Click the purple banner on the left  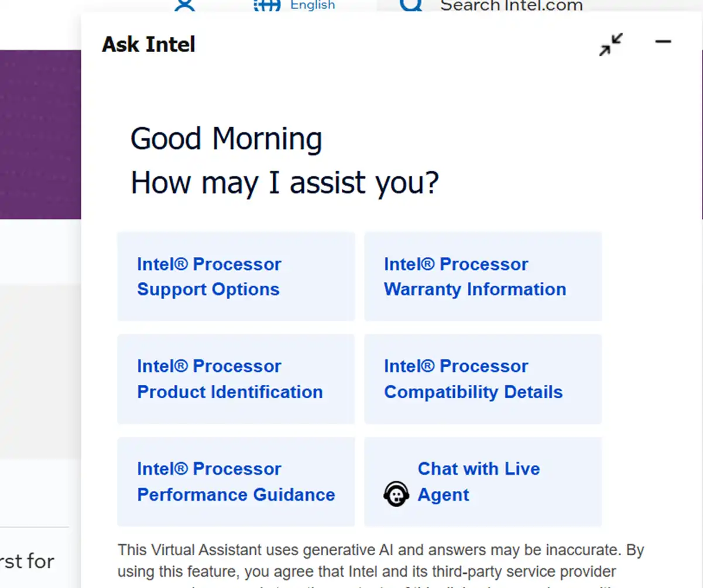pyautogui.click(x=40, y=135)
